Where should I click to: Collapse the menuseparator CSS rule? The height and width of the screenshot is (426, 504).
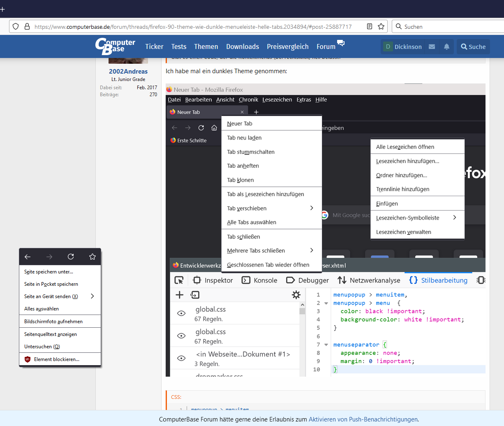click(x=326, y=345)
